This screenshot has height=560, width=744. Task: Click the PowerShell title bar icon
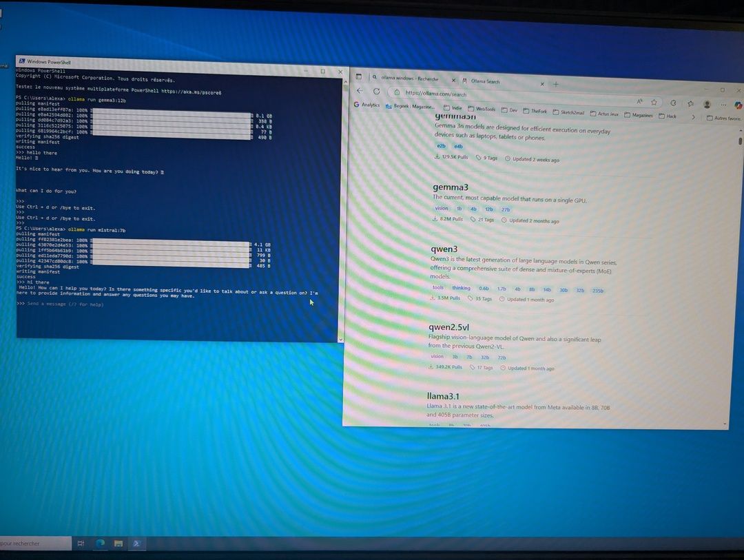pos(22,61)
